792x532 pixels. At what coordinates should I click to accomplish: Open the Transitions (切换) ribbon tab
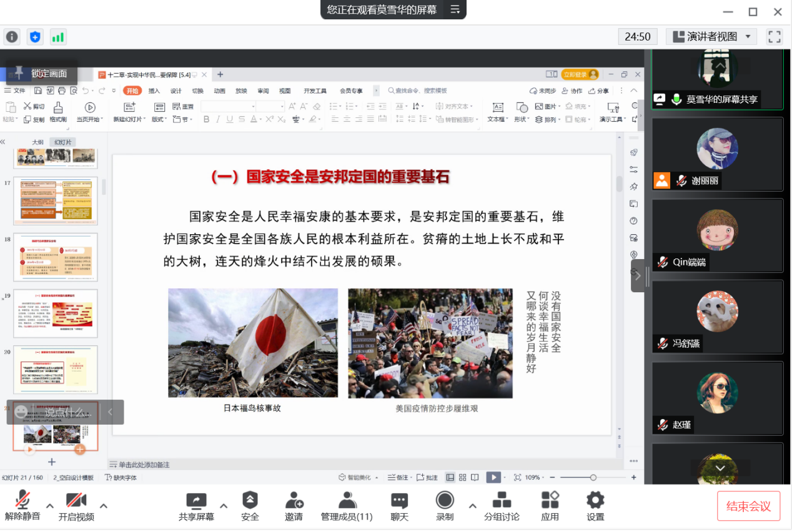(198, 91)
